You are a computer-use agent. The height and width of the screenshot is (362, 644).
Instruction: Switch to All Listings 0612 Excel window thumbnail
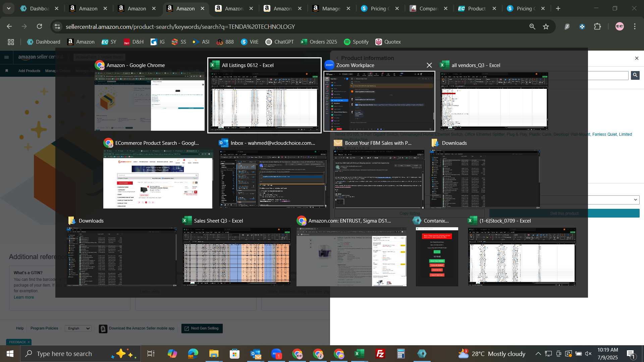point(264,96)
